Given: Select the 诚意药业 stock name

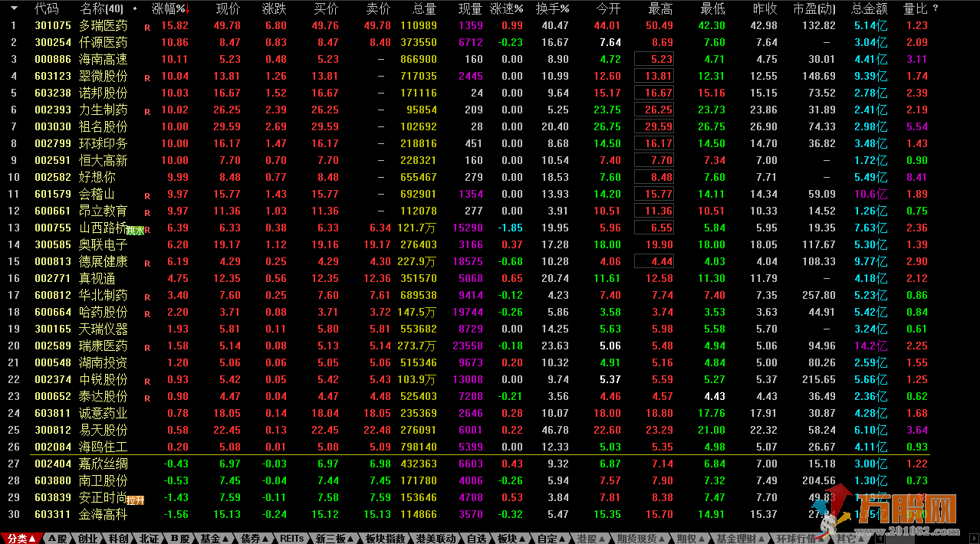Looking at the screenshot, I should [104, 414].
